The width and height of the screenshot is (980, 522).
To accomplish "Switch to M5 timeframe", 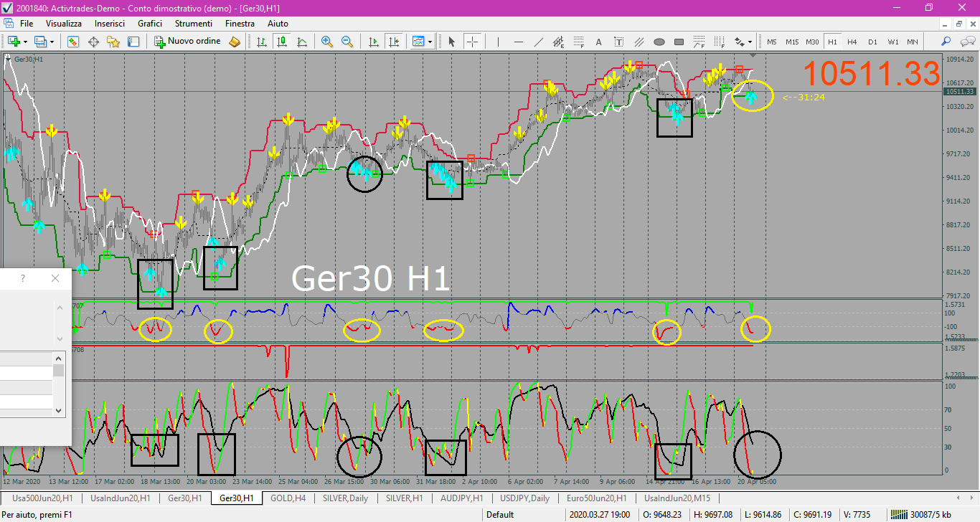I will [772, 42].
